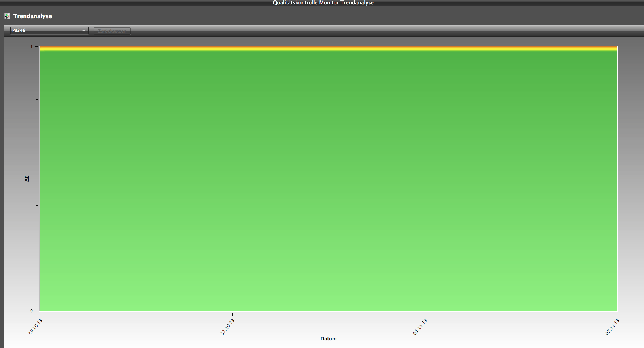Select the 30.10.13 date label
This screenshot has height=348, width=644.
point(35,327)
